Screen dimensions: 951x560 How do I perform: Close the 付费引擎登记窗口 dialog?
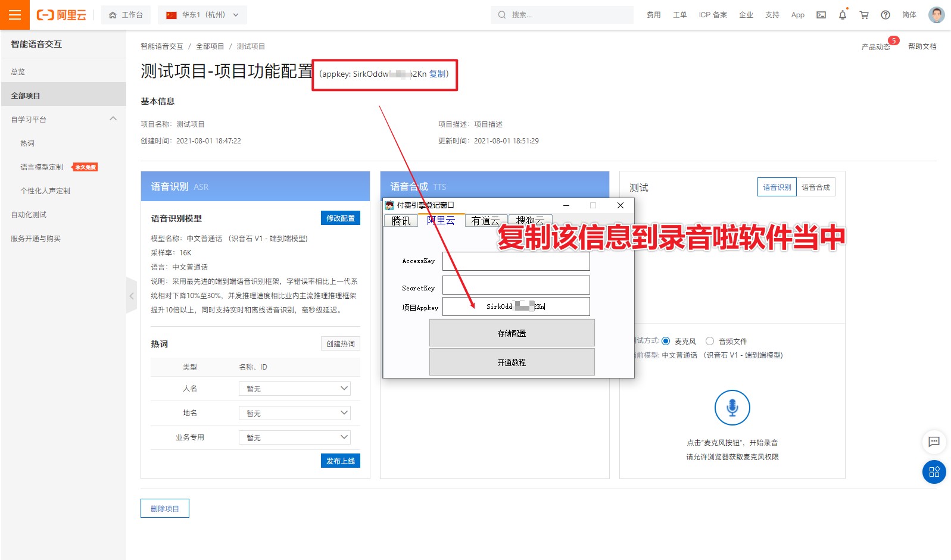point(621,205)
